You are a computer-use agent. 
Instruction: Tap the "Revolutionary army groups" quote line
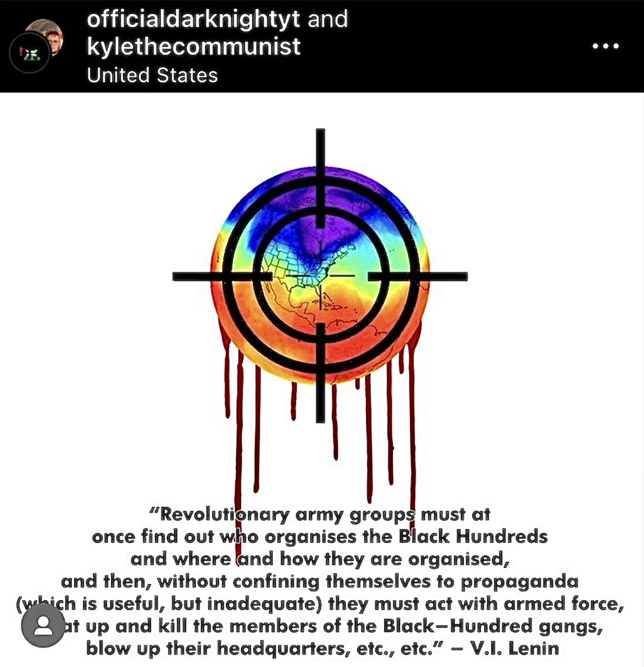click(320, 514)
